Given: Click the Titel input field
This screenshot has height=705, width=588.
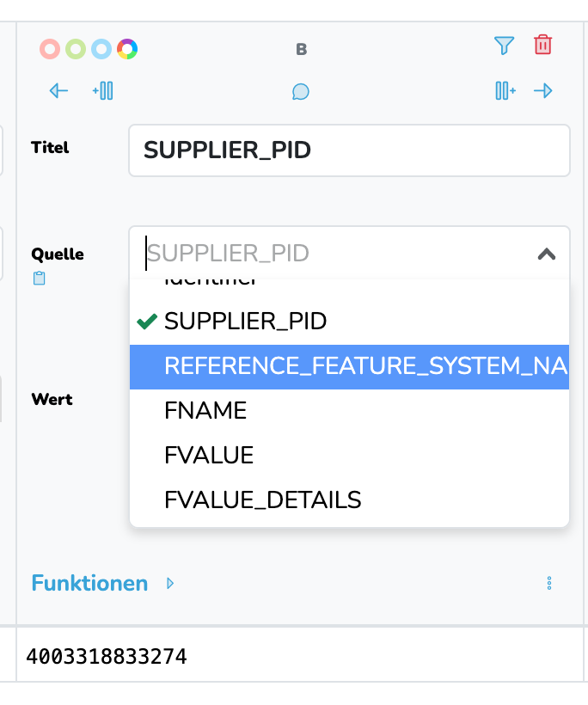Looking at the screenshot, I should [349, 150].
